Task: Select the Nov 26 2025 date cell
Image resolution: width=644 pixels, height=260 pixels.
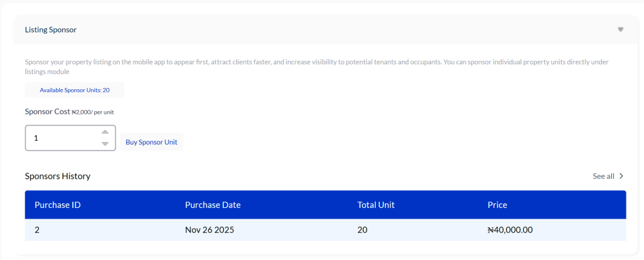Action: click(x=209, y=230)
